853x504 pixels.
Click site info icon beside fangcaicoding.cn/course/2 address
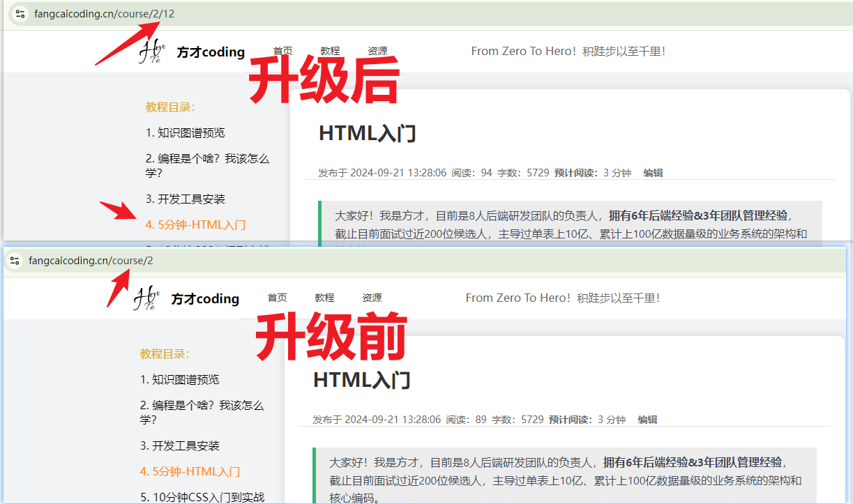pyautogui.click(x=14, y=261)
